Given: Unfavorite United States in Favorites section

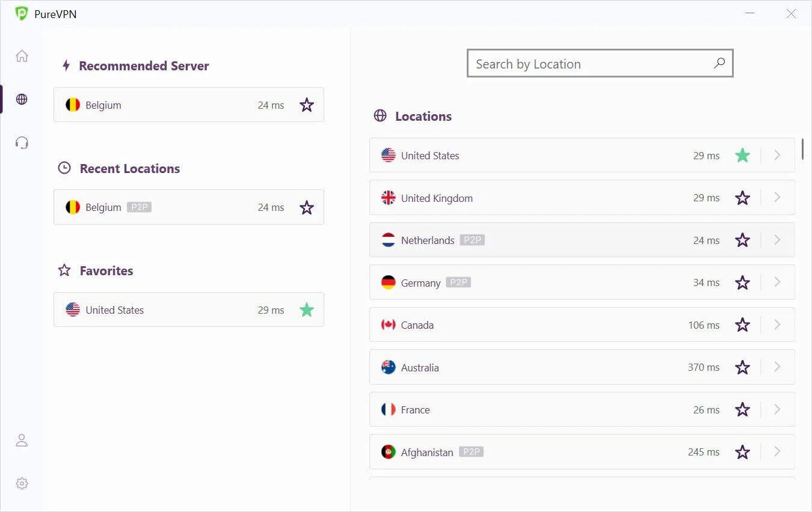Looking at the screenshot, I should click(307, 309).
